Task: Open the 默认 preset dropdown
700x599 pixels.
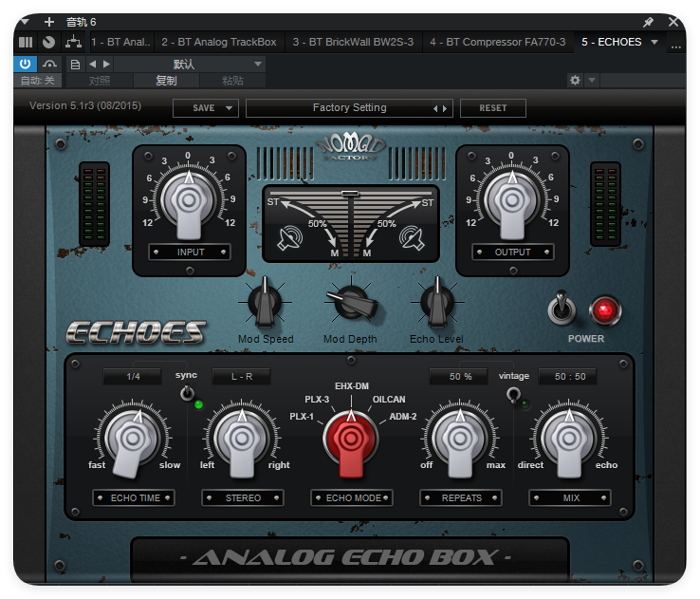Action: tap(190, 65)
